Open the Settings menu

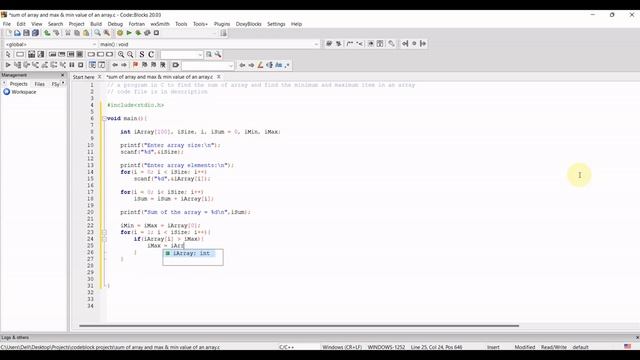click(x=276, y=24)
